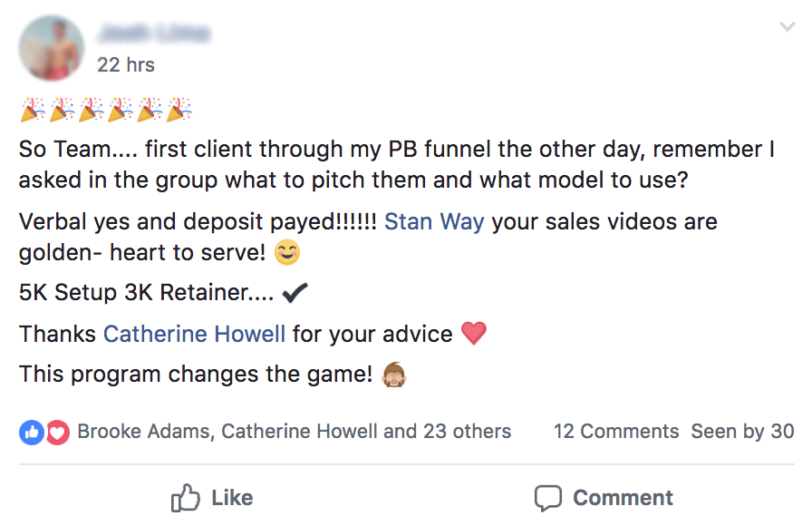812x526 pixels.
Task: Expand the "12 Comments" thread
Action: (616, 432)
